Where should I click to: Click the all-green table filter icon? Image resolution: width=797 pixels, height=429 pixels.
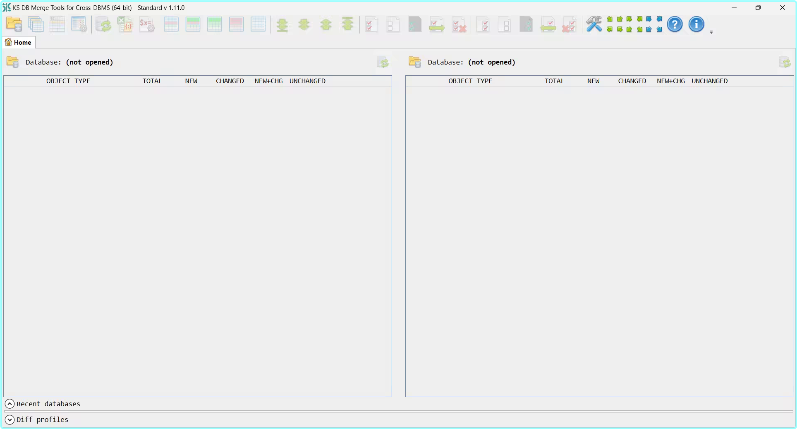click(x=214, y=24)
